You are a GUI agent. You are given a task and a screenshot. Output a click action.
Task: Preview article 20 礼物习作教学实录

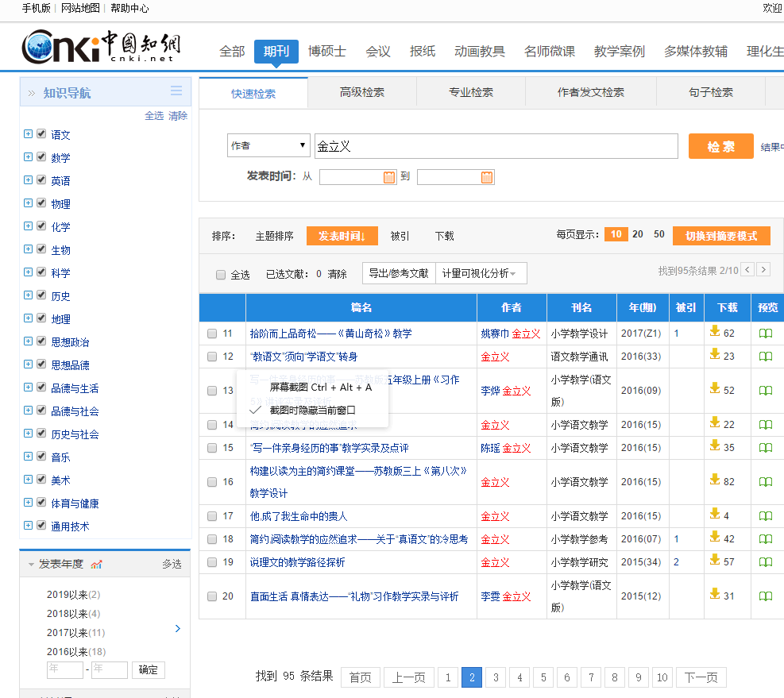pyautogui.click(x=766, y=596)
